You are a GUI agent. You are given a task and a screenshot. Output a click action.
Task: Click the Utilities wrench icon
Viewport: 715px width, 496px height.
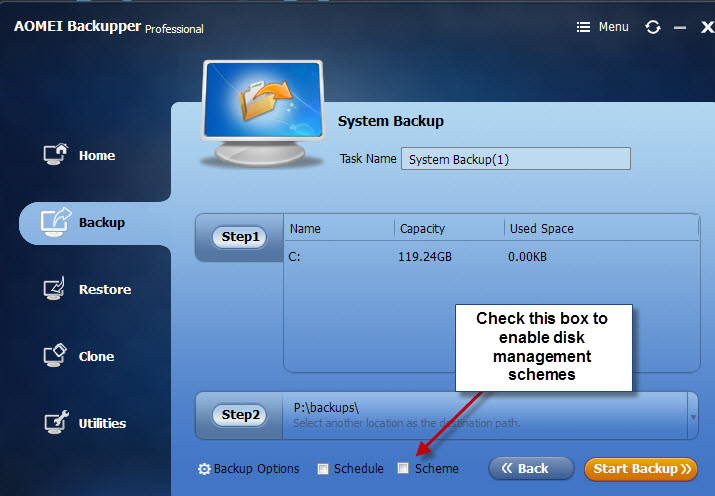[x=57, y=422]
